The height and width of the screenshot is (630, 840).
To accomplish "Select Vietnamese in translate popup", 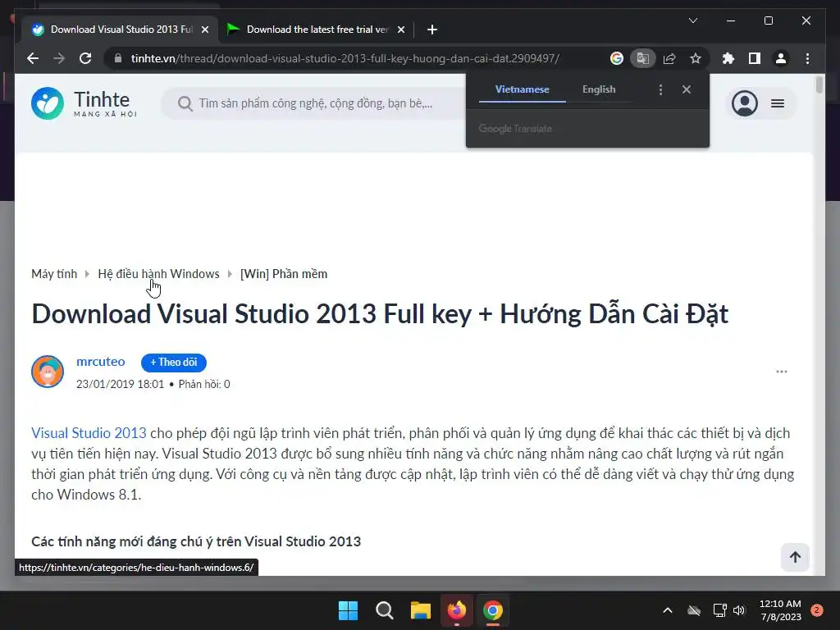I will tap(522, 89).
